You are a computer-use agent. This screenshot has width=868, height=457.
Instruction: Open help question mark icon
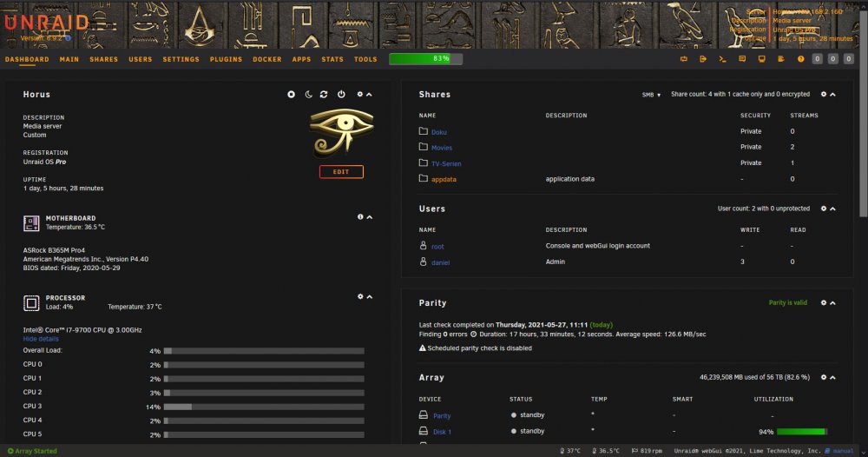click(x=800, y=59)
